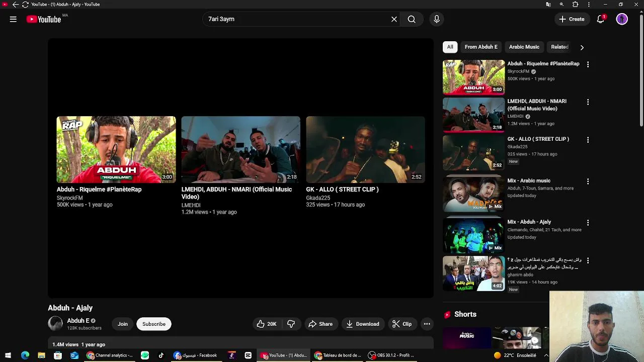Open the browser extensions puzzle icon
This screenshot has width=644, height=362.
[575, 5]
